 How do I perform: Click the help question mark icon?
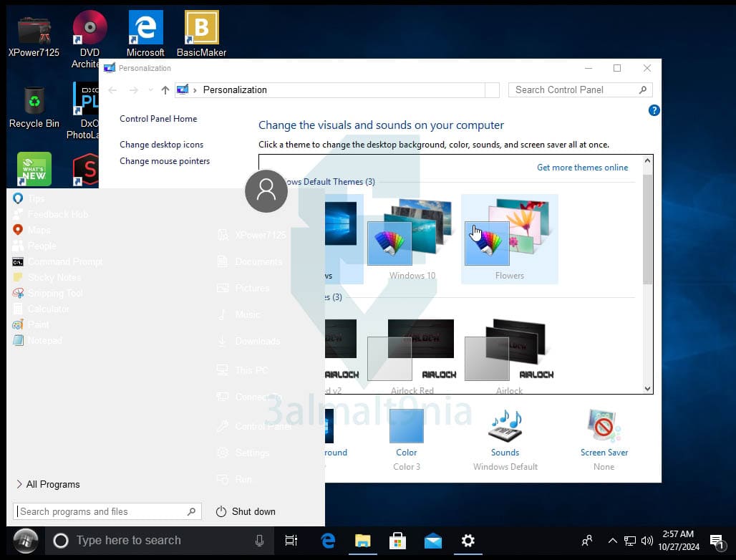(x=654, y=110)
